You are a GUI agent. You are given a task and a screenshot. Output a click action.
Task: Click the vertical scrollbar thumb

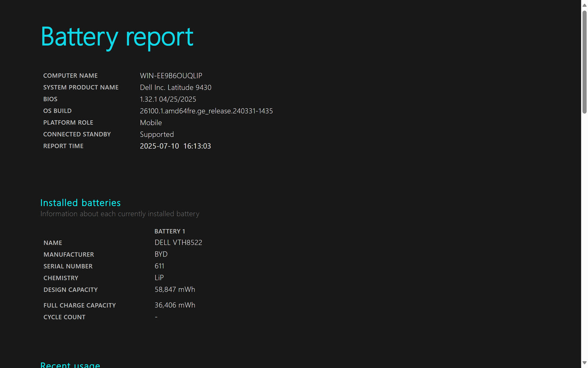(x=584, y=62)
